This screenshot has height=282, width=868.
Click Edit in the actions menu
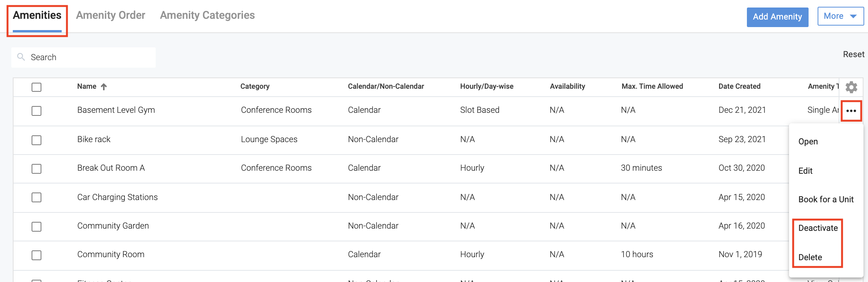(x=805, y=171)
